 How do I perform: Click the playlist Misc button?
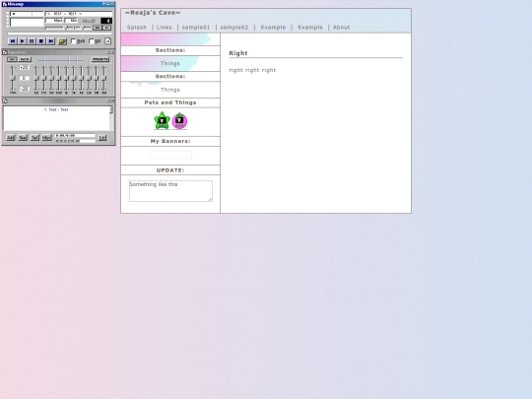coord(46,137)
